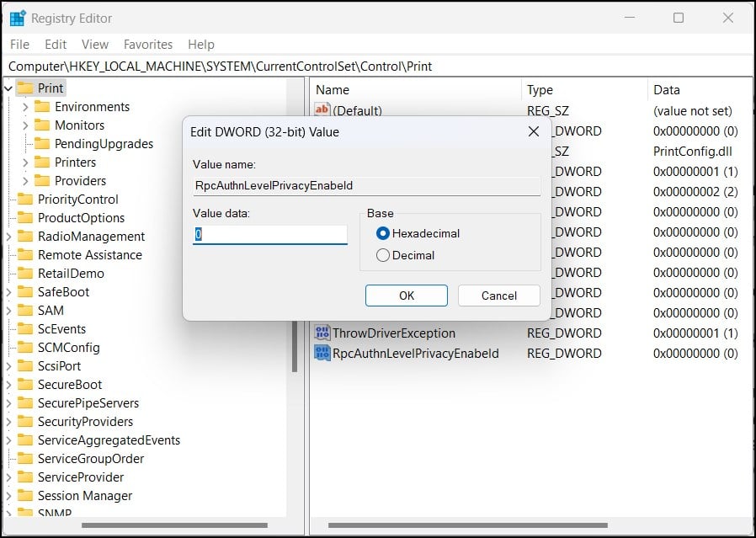The height and width of the screenshot is (538, 756).
Task: Click the SecureBoot folder icon
Action: (25, 385)
